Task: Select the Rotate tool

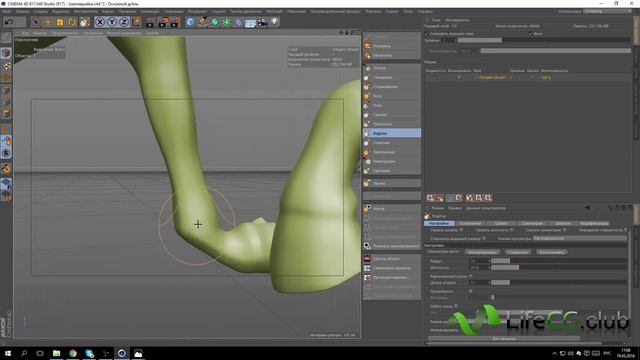Action: click(x=72, y=22)
